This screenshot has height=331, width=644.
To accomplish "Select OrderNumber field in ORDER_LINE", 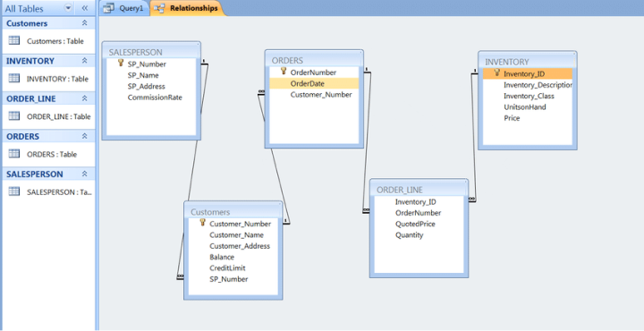I will click(419, 213).
